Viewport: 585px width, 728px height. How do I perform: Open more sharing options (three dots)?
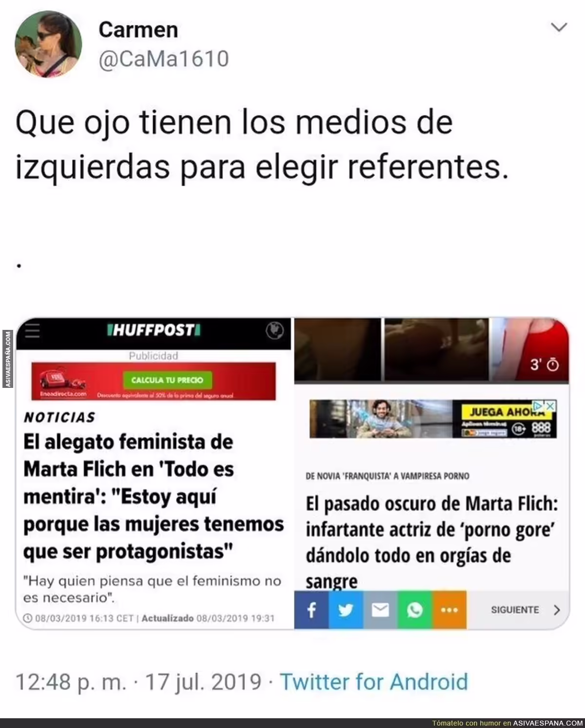[x=449, y=610]
